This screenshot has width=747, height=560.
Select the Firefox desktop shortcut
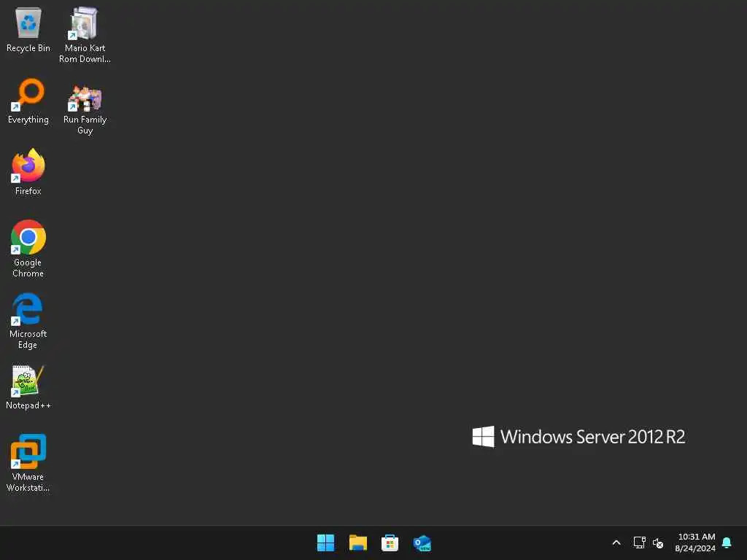[28, 172]
